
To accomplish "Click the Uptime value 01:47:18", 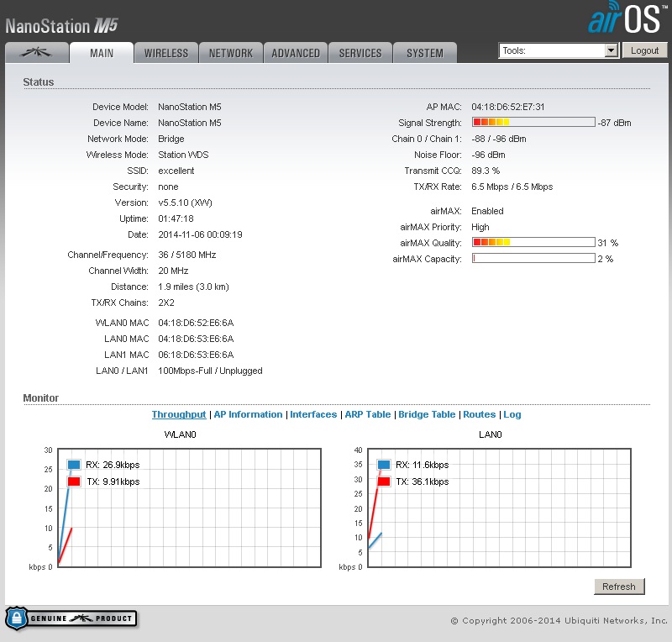I will pos(176,218).
